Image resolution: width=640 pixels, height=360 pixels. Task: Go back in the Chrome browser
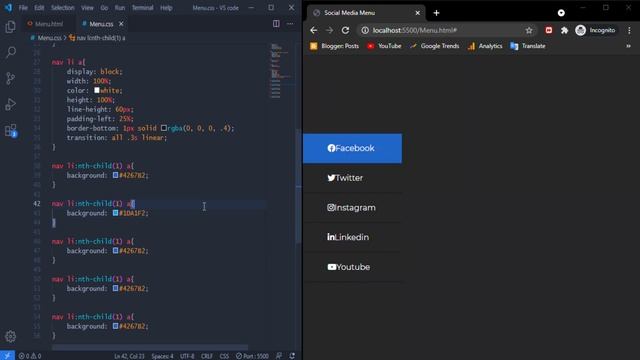tap(313, 30)
